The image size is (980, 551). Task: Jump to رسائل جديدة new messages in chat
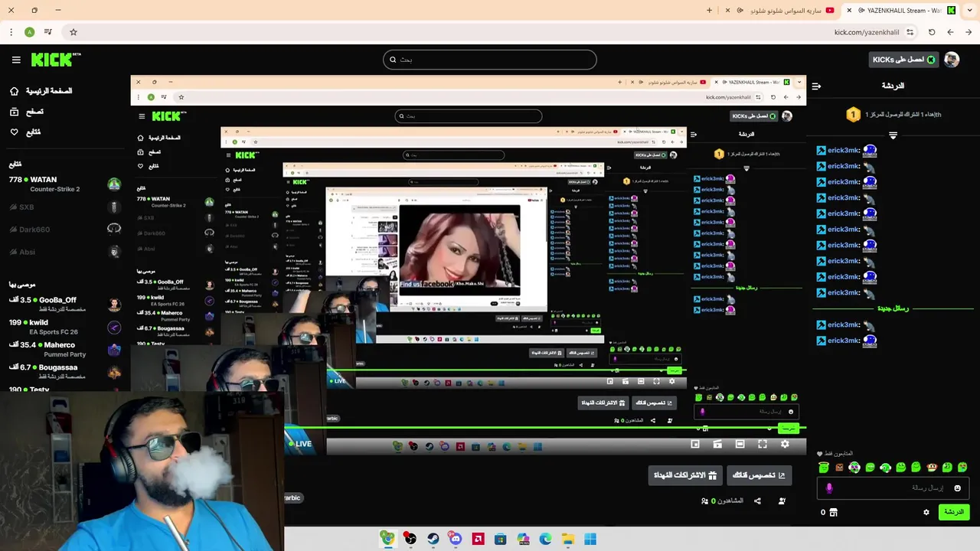point(893,308)
